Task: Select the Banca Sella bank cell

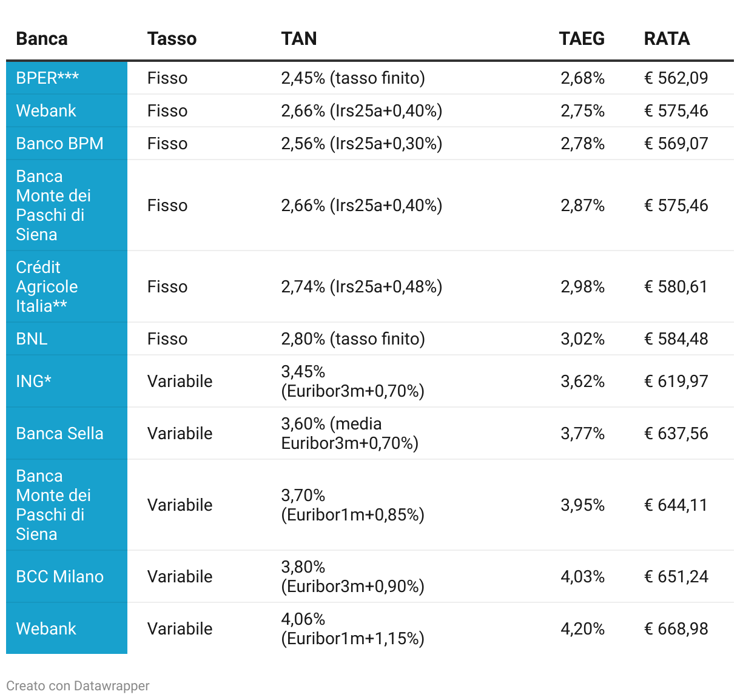Action: (59, 433)
